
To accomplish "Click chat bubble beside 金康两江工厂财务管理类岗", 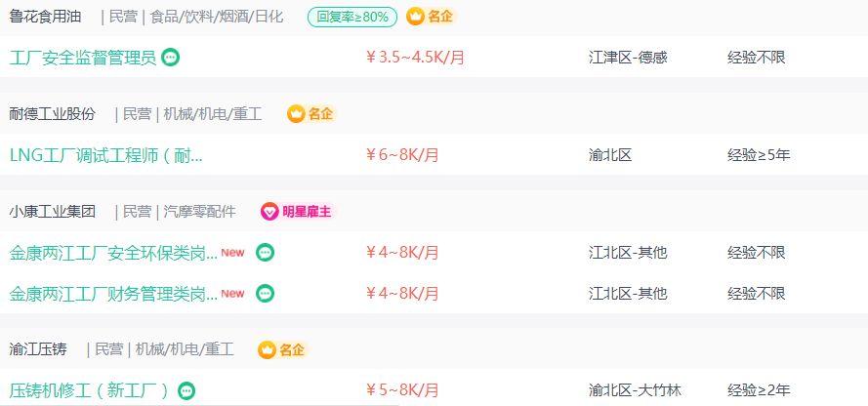I will tap(266, 293).
